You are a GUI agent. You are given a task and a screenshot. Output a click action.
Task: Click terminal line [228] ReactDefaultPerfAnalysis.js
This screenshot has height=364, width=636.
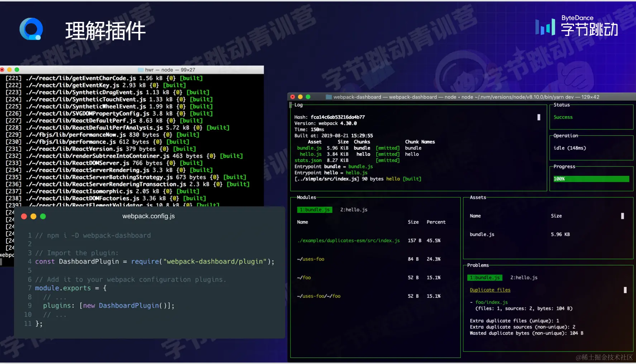[117, 128]
